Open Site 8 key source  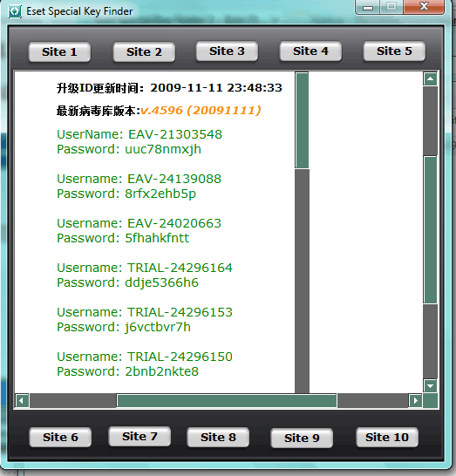point(218,437)
